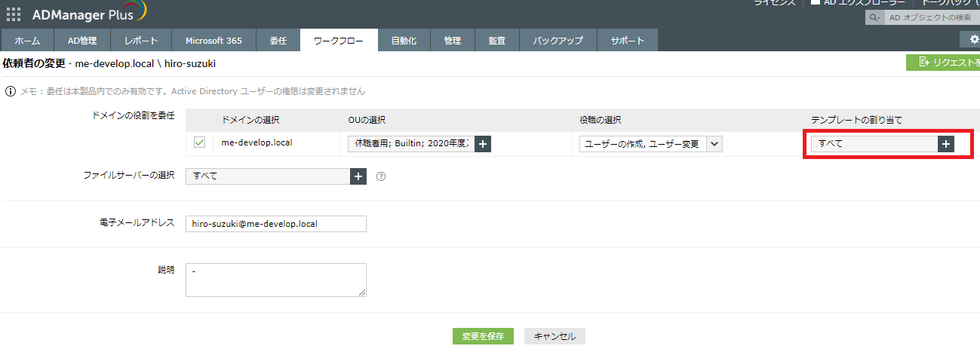Open the apps grid icon beside ADManager Plus
Viewport: 980px width, 349px height.
tap(14, 14)
